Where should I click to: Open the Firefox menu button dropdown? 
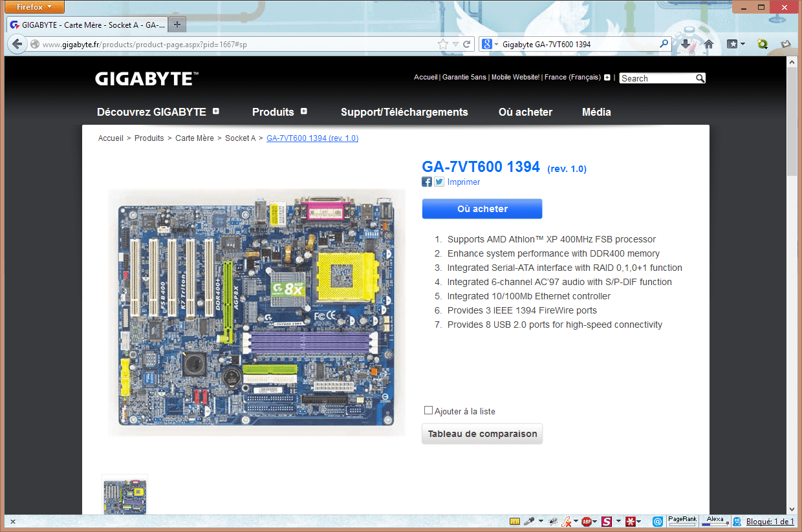(35, 7)
